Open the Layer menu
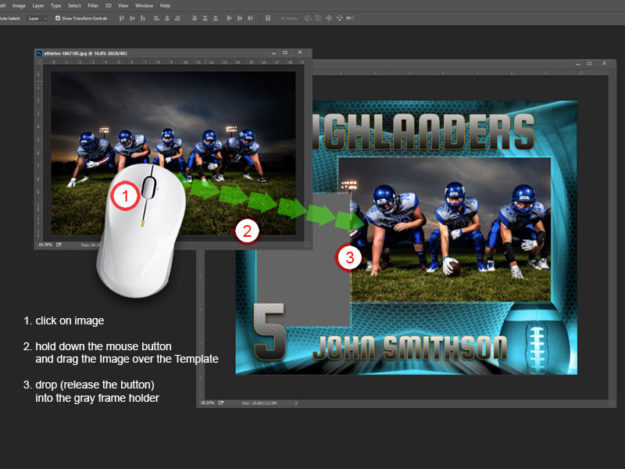 pos(38,5)
